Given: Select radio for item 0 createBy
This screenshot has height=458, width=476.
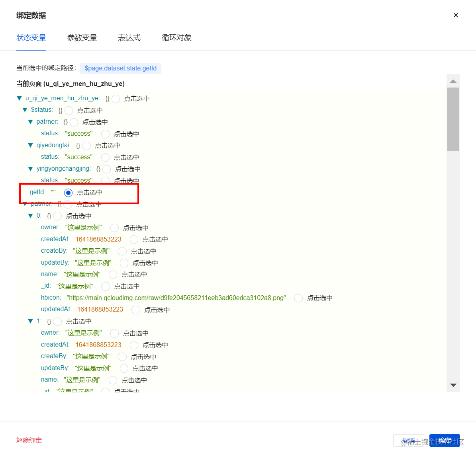Looking at the screenshot, I should [122, 251].
